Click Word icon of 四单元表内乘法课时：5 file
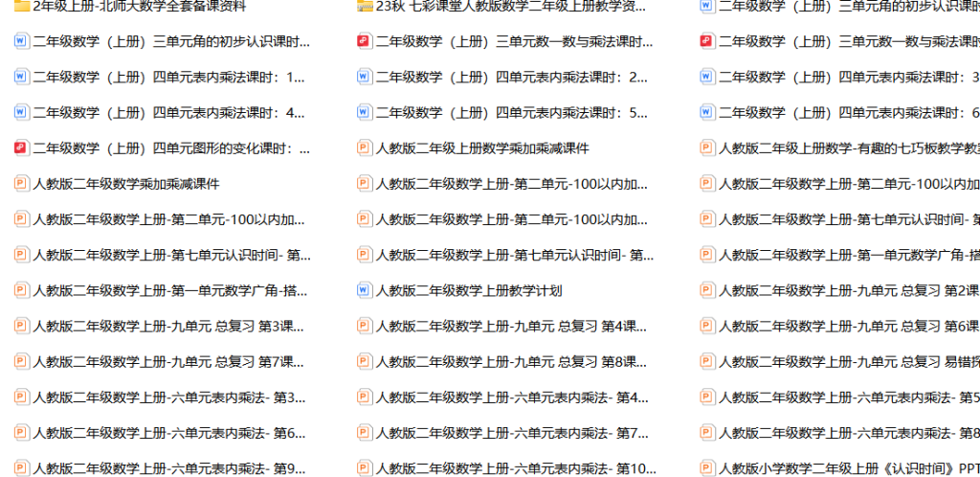980x477 pixels. click(365, 112)
